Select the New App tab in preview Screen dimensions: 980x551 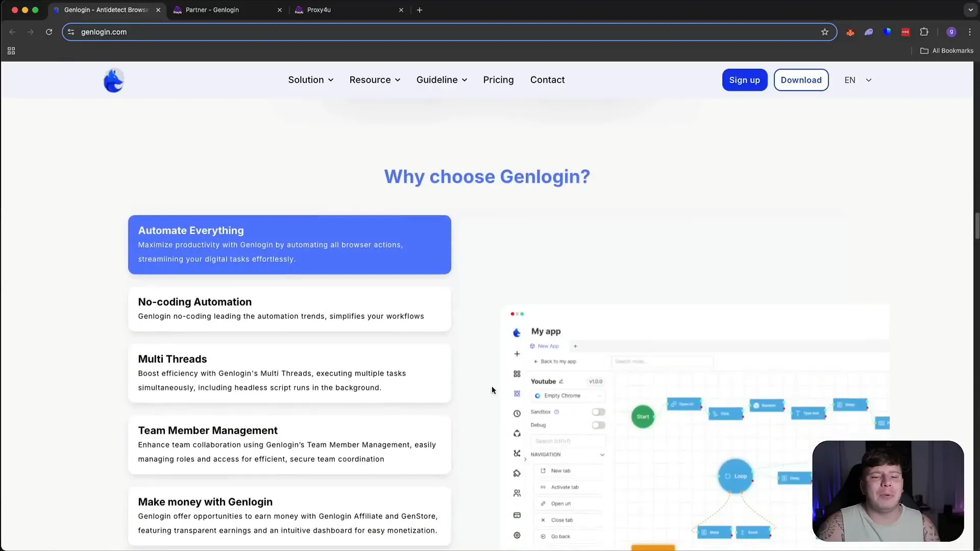point(545,346)
